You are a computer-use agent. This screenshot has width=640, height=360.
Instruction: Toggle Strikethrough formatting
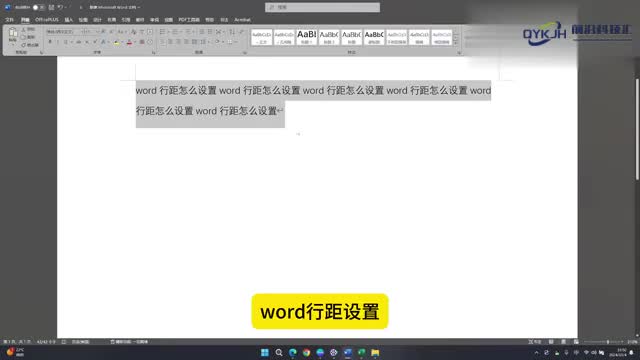pos(78,42)
